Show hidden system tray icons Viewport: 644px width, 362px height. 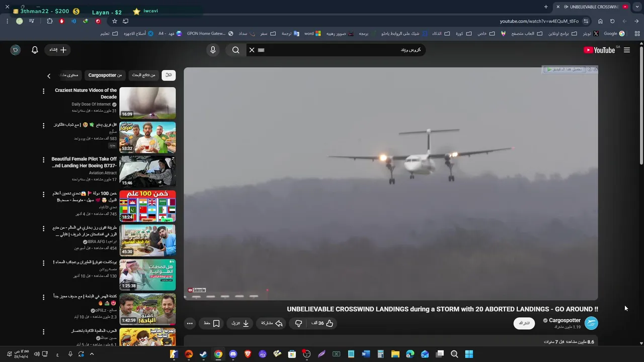92,354
